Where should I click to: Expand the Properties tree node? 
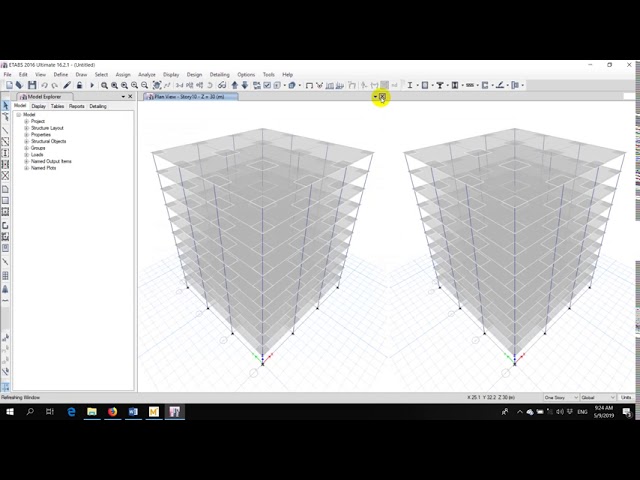[x=27, y=135]
